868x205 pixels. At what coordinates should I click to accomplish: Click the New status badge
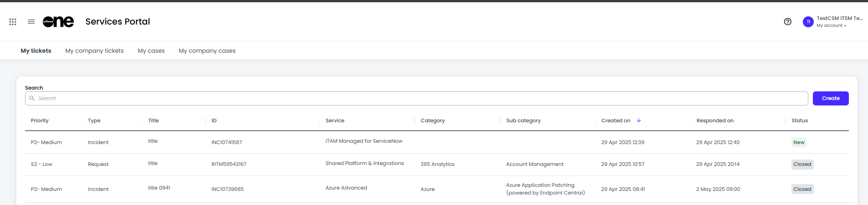click(x=798, y=142)
